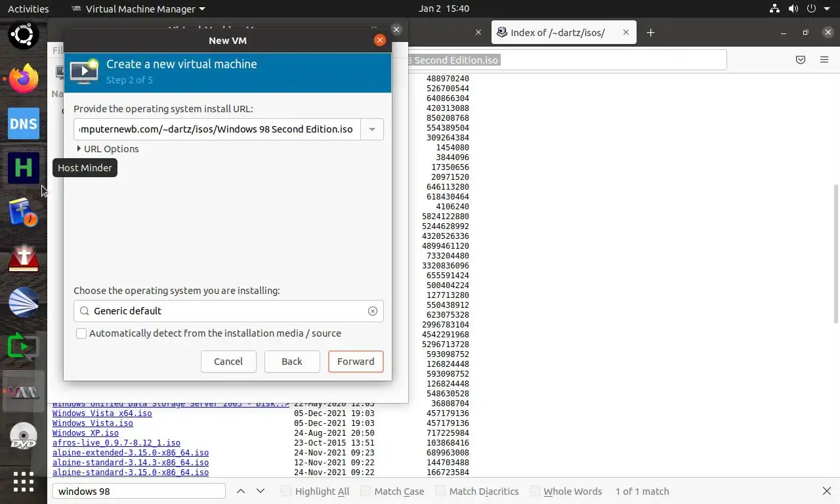Go to previous find match arrow
The height and width of the screenshot is (504, 840).
(x=241, y=491)
